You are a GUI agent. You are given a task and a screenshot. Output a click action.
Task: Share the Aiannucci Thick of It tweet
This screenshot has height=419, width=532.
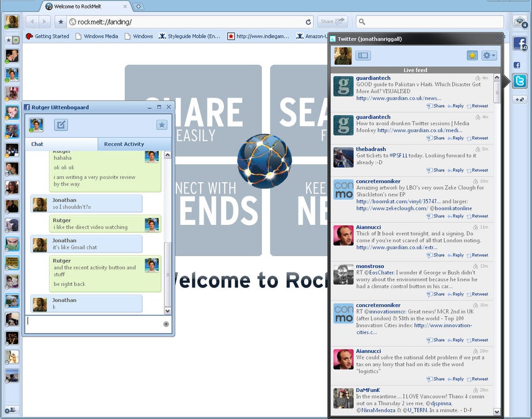436,255
